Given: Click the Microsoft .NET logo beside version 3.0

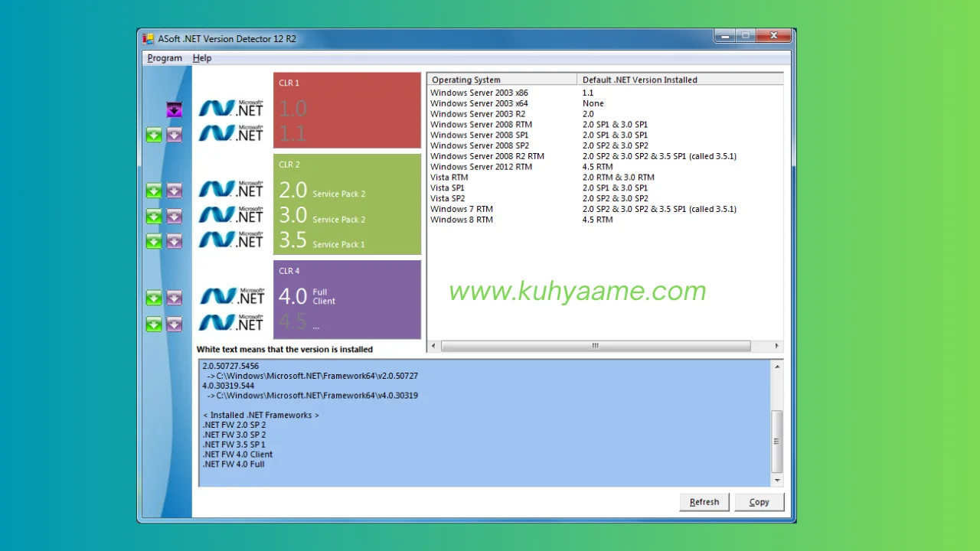Looking at the screenshot, I should [x=231, y=214].
